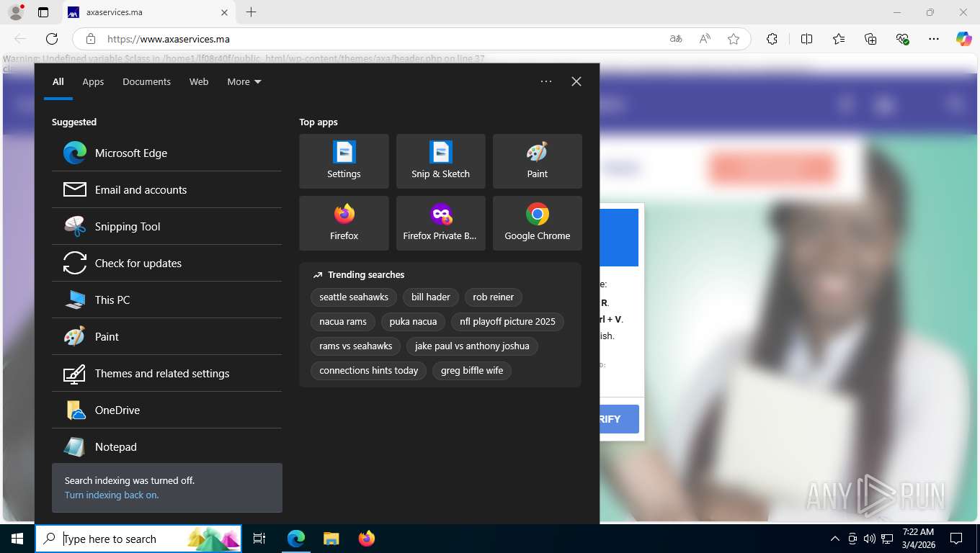Open This PC from Suggested
This screenshot has width=980, height=553.
(166, 300)
